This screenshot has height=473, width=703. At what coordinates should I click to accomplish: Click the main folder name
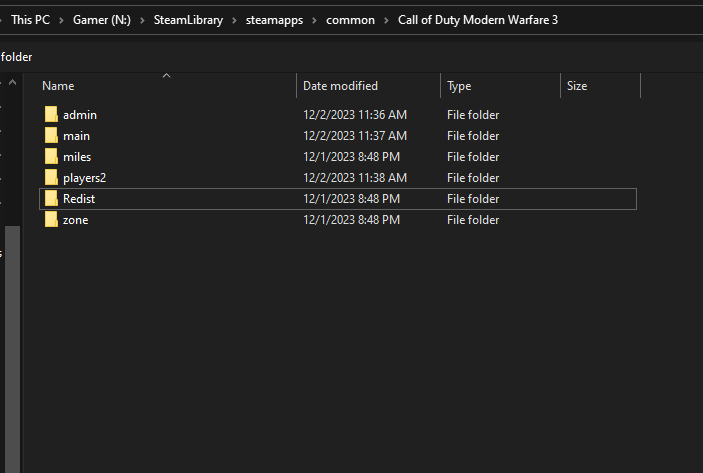click(76, 136)
